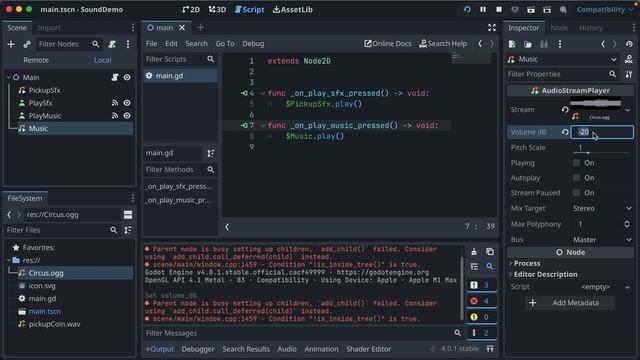Revert Volume dB to default

565,132
